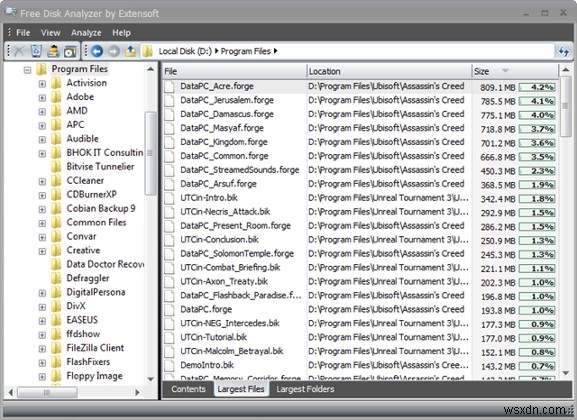Expand the Creative folder node

click(42, 251)
